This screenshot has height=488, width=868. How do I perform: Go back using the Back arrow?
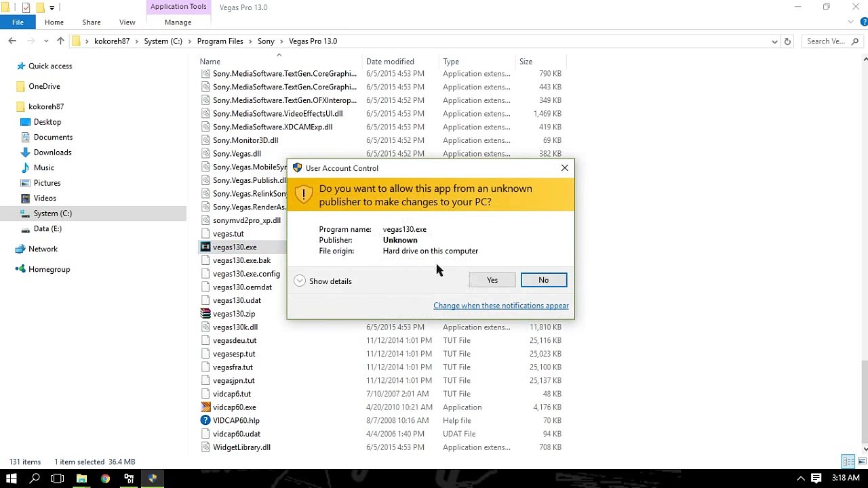pos(12,41)
